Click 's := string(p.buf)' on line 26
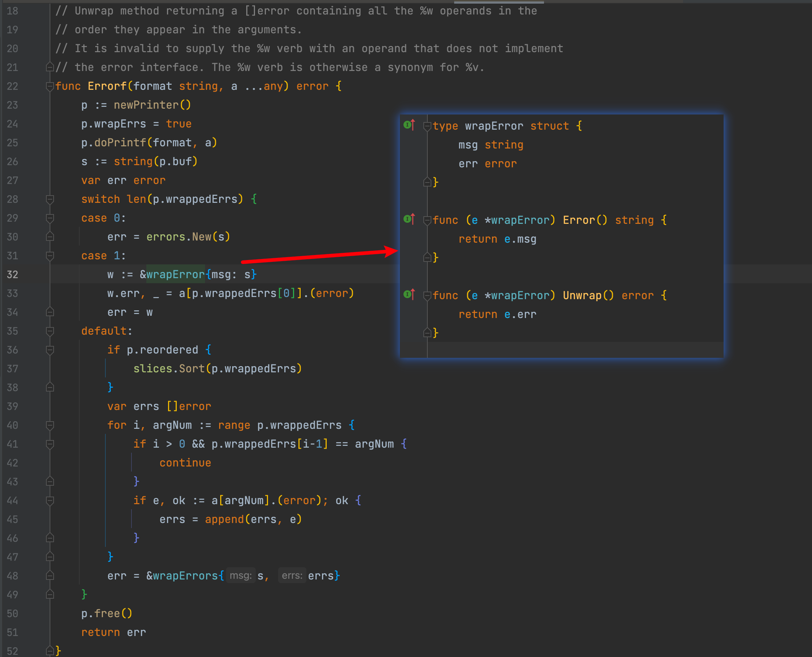The image size is (812, 657). (x=139, y=162)
